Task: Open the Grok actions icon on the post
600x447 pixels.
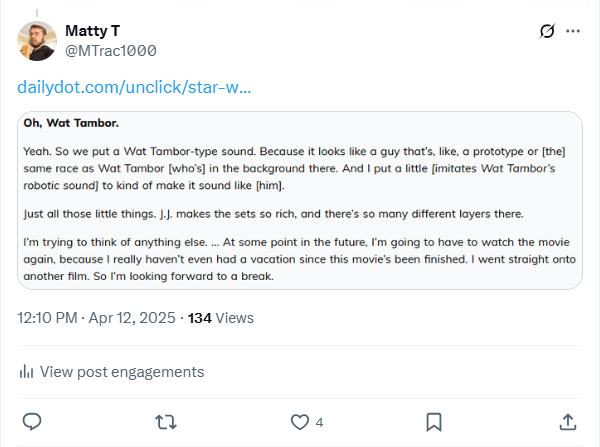Action: 547,31
